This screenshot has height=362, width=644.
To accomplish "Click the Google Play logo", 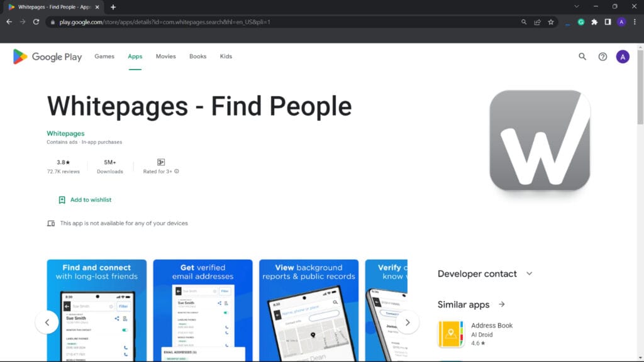I will [x=47, y=57].
